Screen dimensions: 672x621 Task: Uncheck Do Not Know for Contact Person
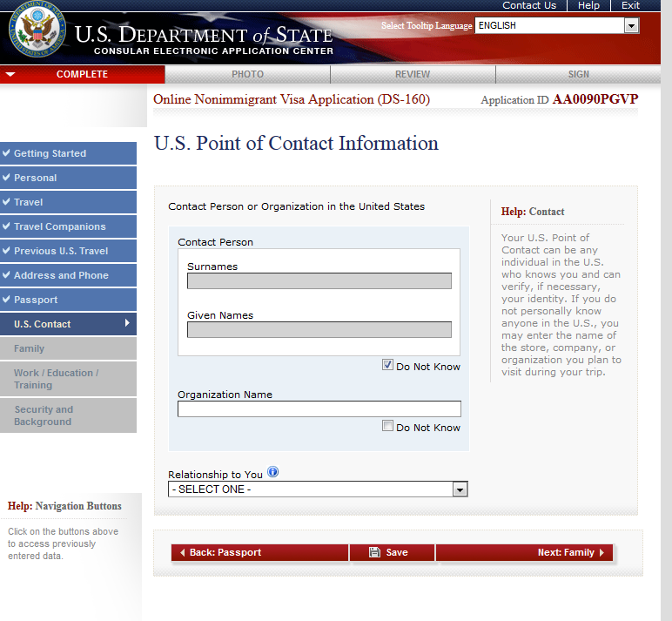(387, 365)
